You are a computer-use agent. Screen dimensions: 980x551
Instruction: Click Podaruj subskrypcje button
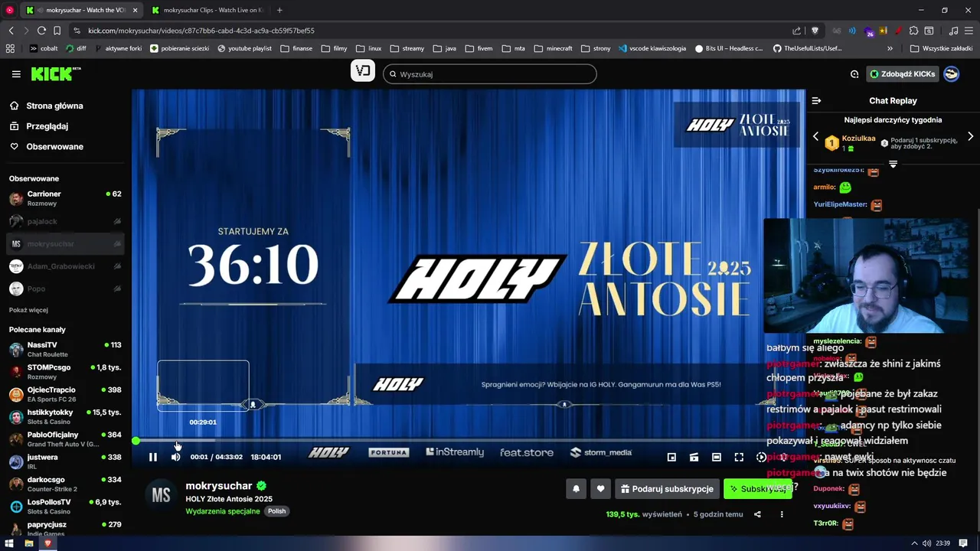[667, 489]
